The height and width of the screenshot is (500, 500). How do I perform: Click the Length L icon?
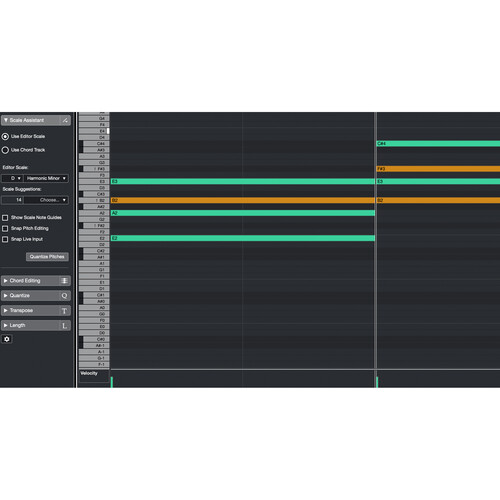(x=64, y=326)
